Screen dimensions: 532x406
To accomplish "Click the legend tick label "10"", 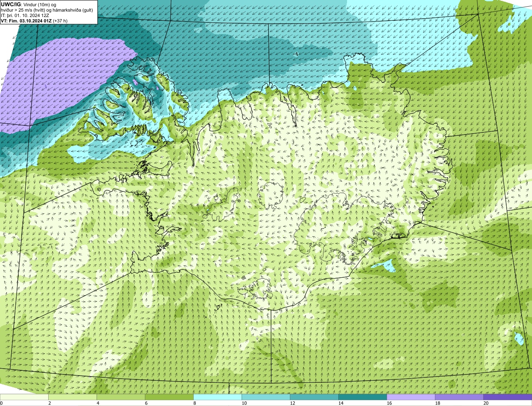I will (x=244, y=403).
